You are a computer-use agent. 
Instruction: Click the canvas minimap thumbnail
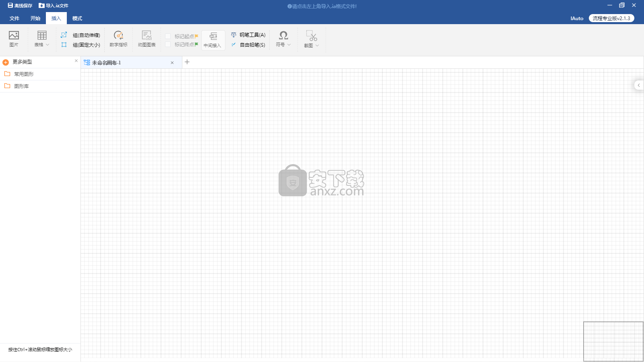[613, 341]
